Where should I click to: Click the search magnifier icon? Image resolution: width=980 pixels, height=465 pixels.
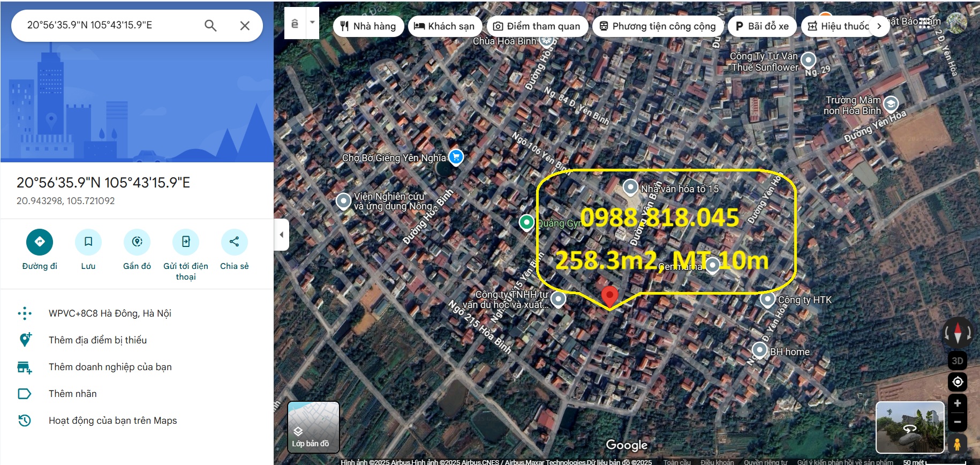(x=210, y=25)
